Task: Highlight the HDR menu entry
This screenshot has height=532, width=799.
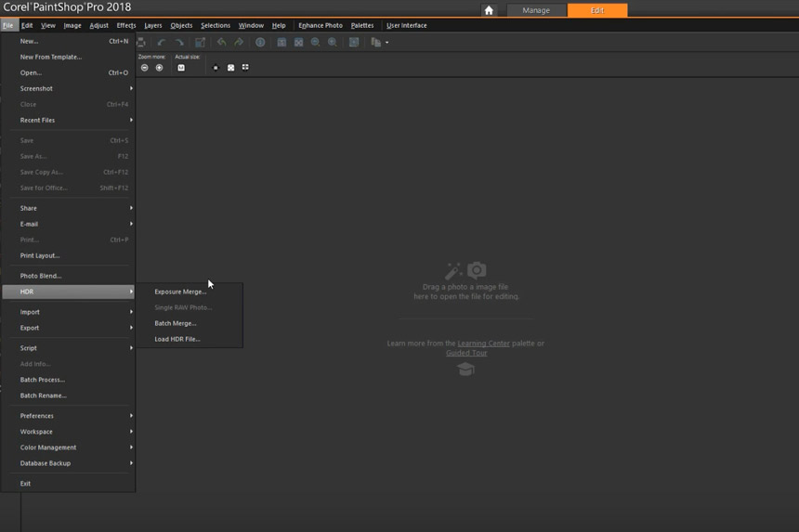Action: (68, 292)
